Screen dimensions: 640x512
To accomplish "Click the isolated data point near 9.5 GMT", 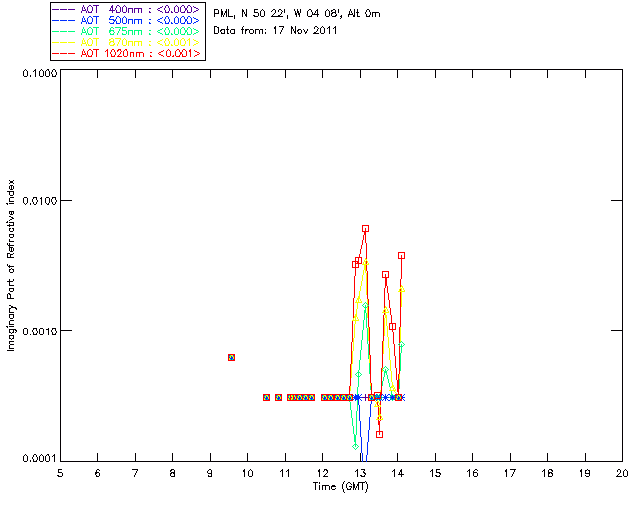I will [x=231, y=358].
